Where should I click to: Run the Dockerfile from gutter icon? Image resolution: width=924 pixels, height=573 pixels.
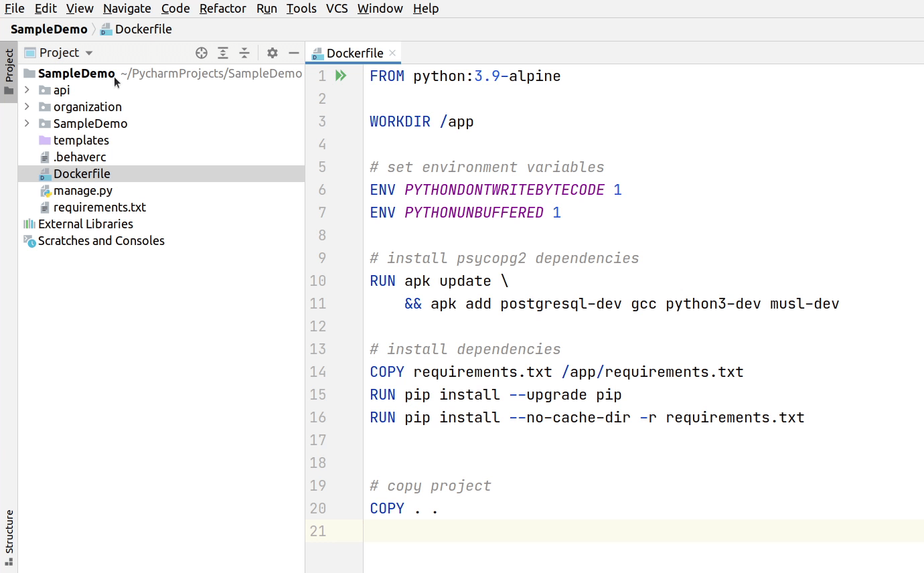(341, 76)
